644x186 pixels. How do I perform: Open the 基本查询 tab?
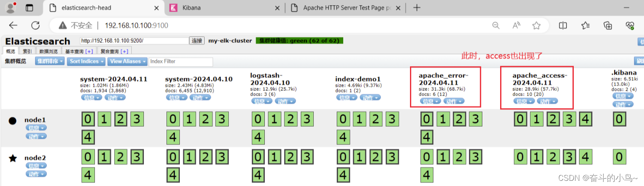coord(79,51)
